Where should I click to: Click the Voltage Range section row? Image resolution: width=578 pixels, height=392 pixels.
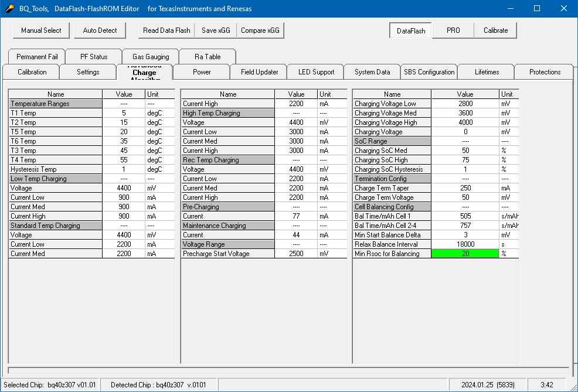tap(228, 244)
